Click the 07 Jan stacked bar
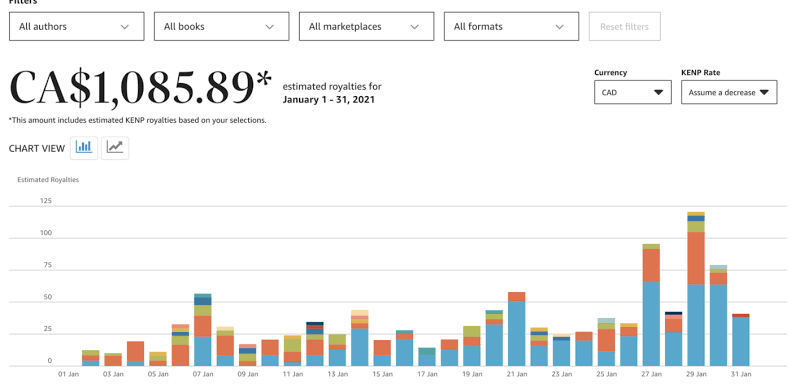Screen dimensions: 791x388 [203, 329]
